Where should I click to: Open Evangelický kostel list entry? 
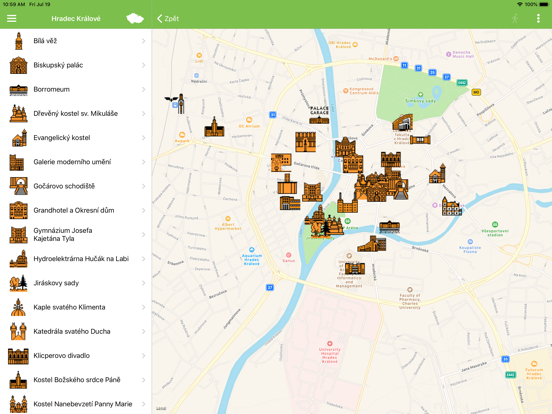click(76, 138)
